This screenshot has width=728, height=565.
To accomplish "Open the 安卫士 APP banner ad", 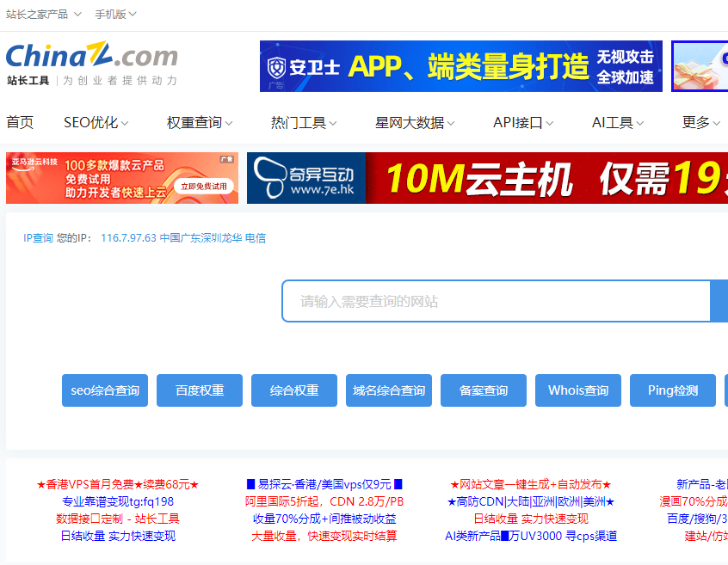I will [x=461, y=66].
